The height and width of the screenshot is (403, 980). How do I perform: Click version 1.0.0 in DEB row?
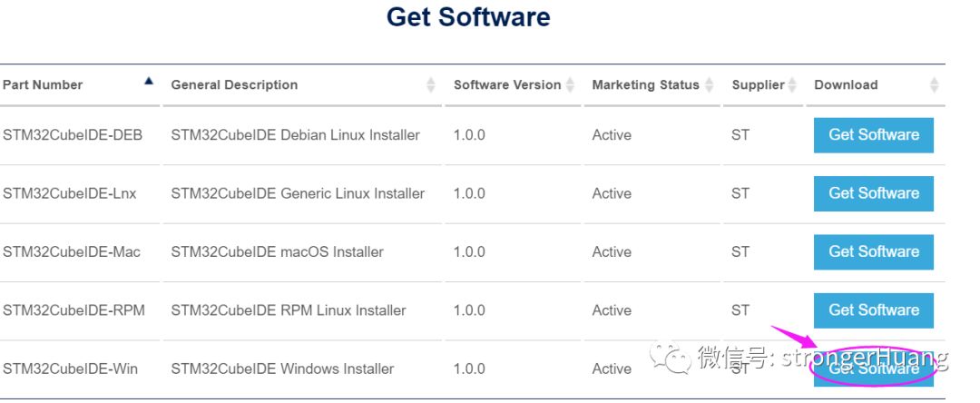(x=469, y=135)
